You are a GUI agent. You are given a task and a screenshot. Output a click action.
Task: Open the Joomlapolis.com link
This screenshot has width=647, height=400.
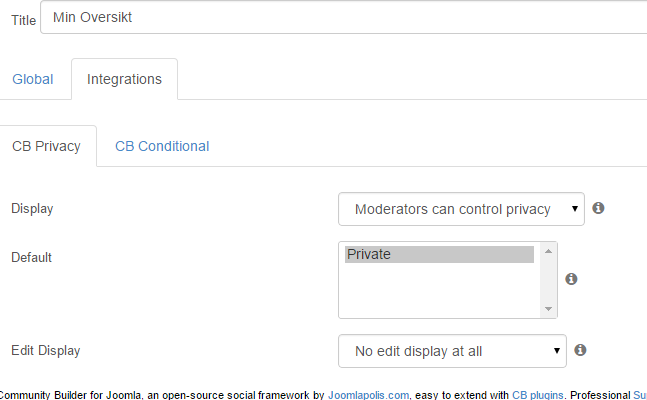pyautogui.click(x=368, y=395)
